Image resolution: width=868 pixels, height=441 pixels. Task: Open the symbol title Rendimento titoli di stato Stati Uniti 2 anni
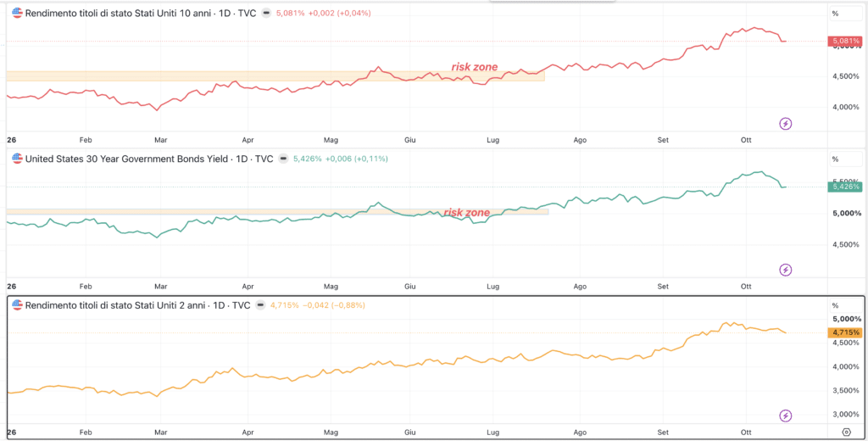[x=138, y=305]
